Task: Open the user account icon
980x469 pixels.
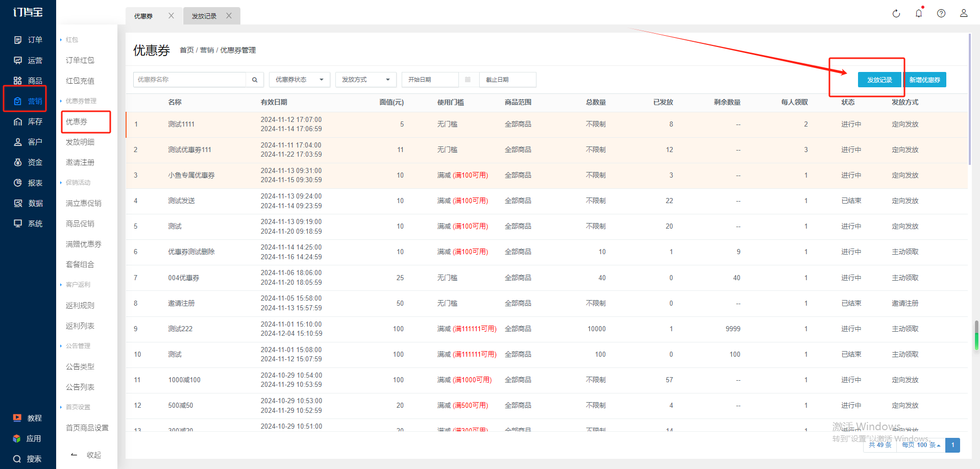Action: pos(963,14)
